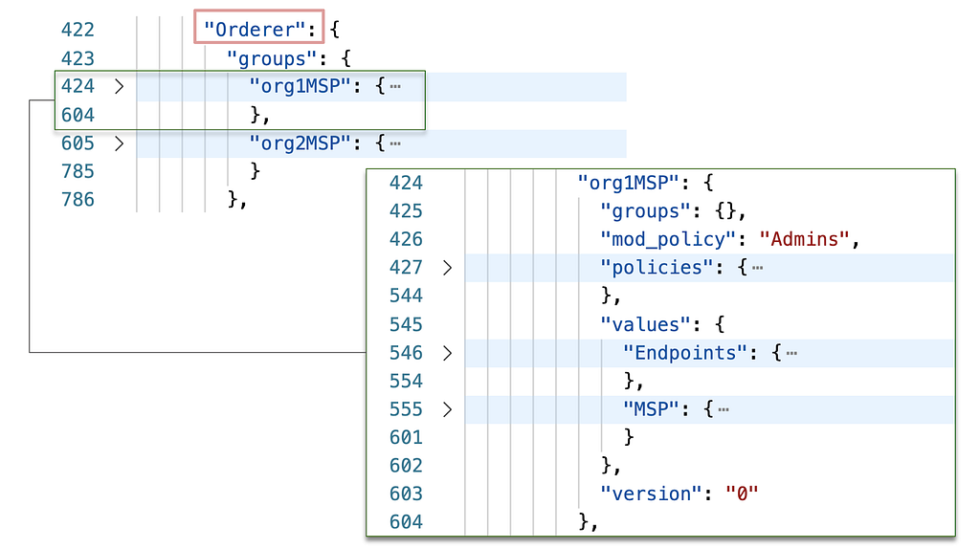
Task: Click the "Orderer" key on line 422
Action: pos(255,30)
